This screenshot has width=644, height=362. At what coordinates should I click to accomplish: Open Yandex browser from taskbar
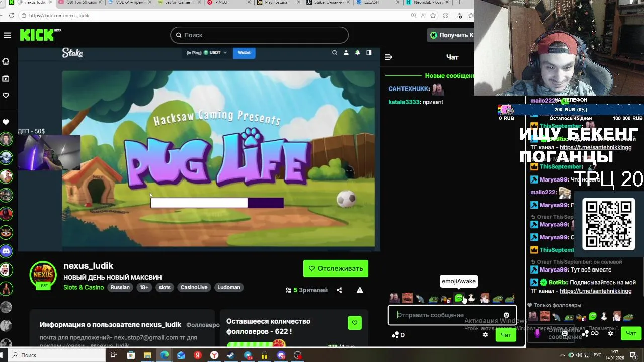[214, 355]
